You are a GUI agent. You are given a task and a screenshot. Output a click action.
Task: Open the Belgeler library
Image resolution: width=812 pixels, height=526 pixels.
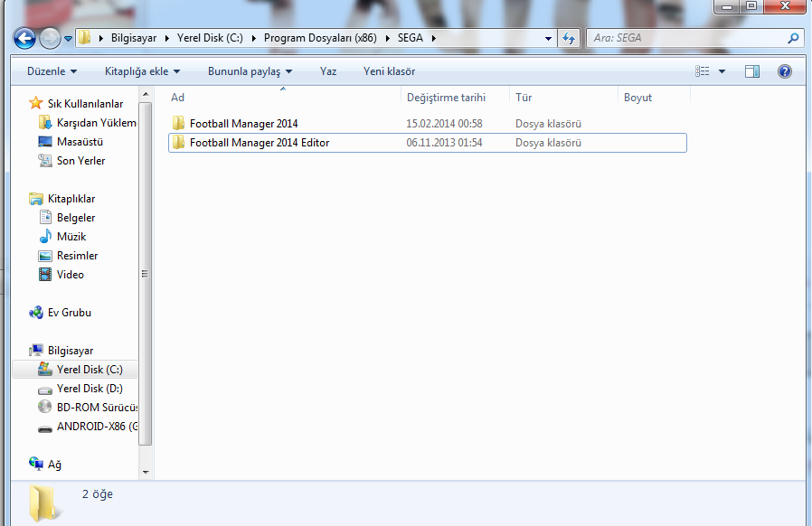pos(76,218)
